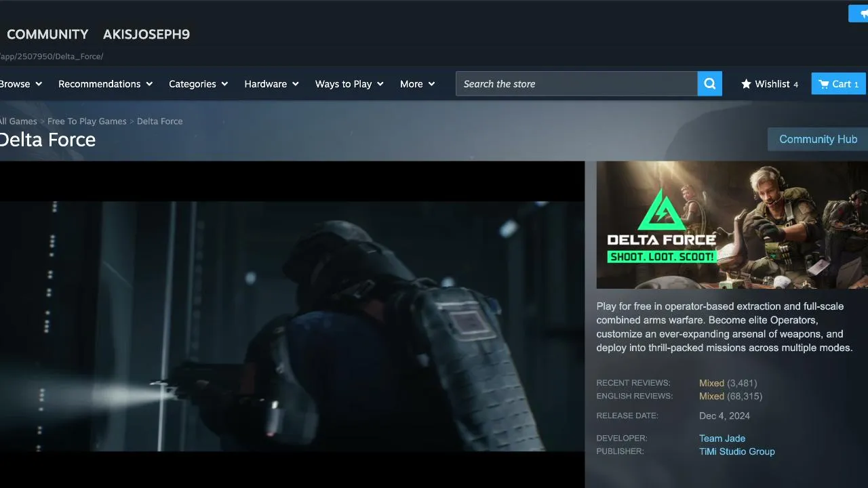Expand the Categories dropdown chevron
Image resolution: width=868 pixels, height=488 pixels.
224,84
